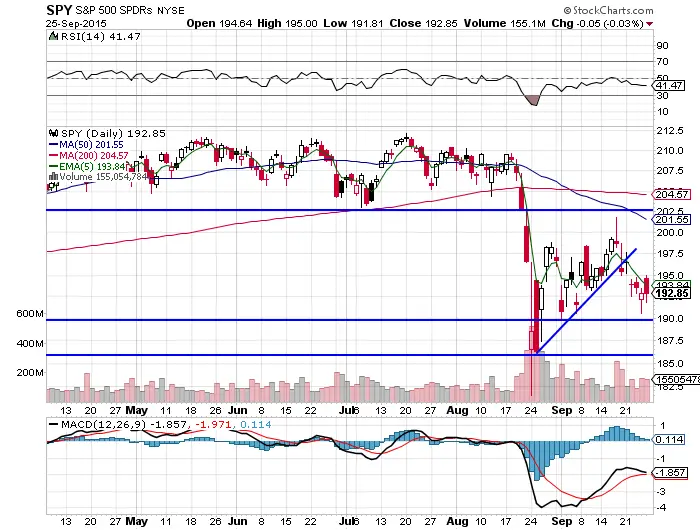
Task: Click the 204.57 MA(200) price tag on right axis
Action: point(672,194)
